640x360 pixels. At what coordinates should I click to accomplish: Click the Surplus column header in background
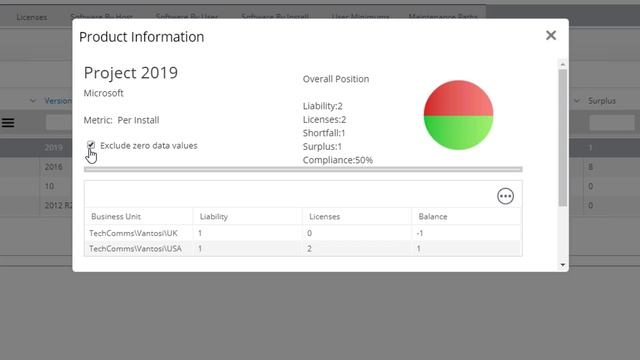click(x=602, y=101)
